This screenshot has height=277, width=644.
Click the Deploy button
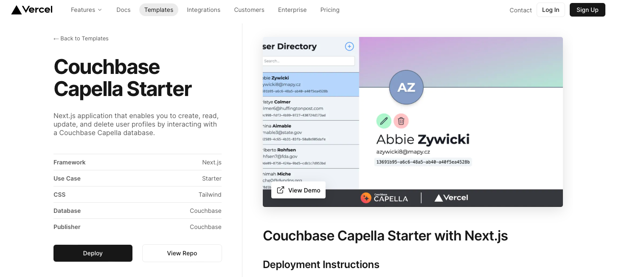tap(93, 253)
